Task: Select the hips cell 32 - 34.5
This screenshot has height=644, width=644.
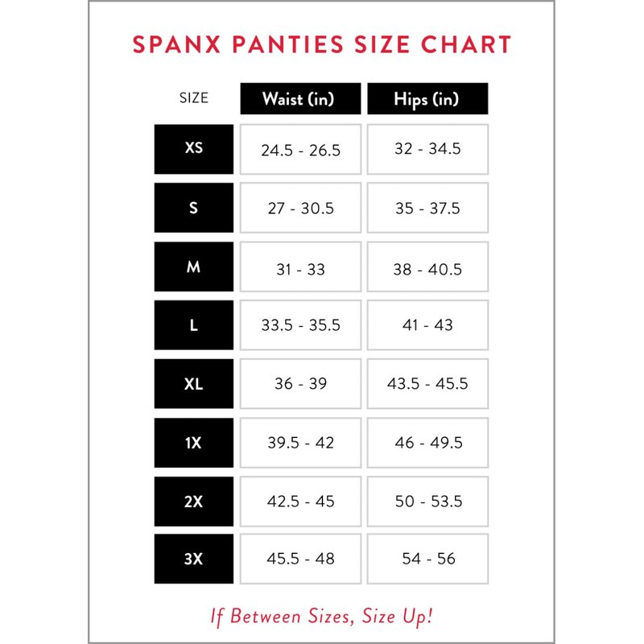Action: [427, 150]
